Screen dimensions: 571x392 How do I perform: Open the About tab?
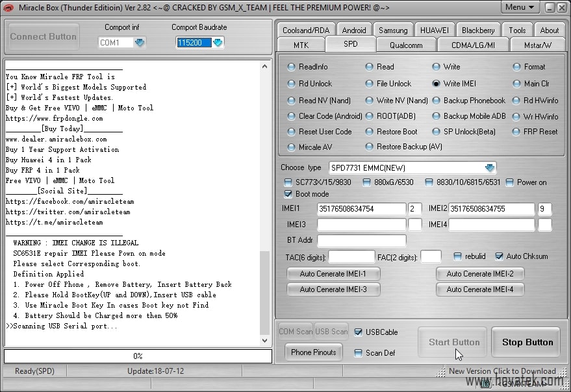[x=549, y=31]
